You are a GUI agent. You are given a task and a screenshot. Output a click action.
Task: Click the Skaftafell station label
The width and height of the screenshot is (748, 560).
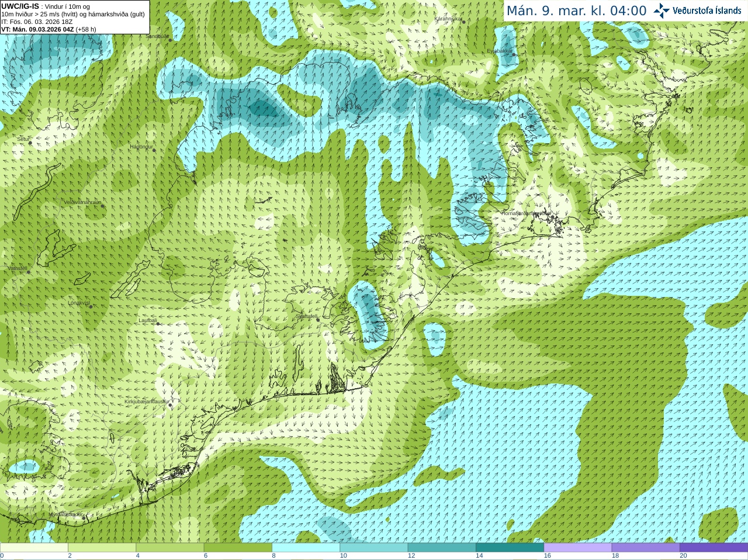[x=306, y=316]
